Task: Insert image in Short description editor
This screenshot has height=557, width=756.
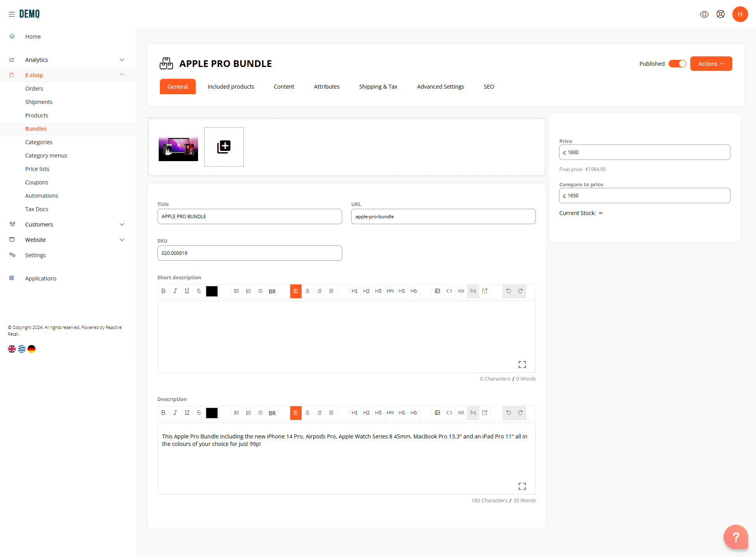Action: point(437,291)
